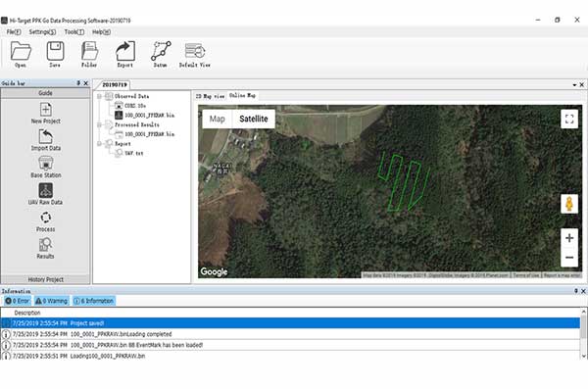Screen dimensions: 588x389
Task: Close the 20190719 document tab area
Action: tap(581, 85)
